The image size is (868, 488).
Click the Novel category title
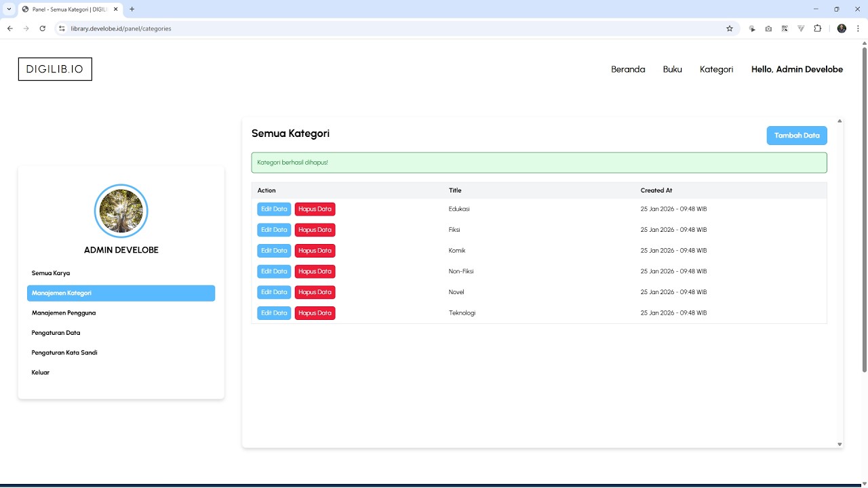point(456,292)
